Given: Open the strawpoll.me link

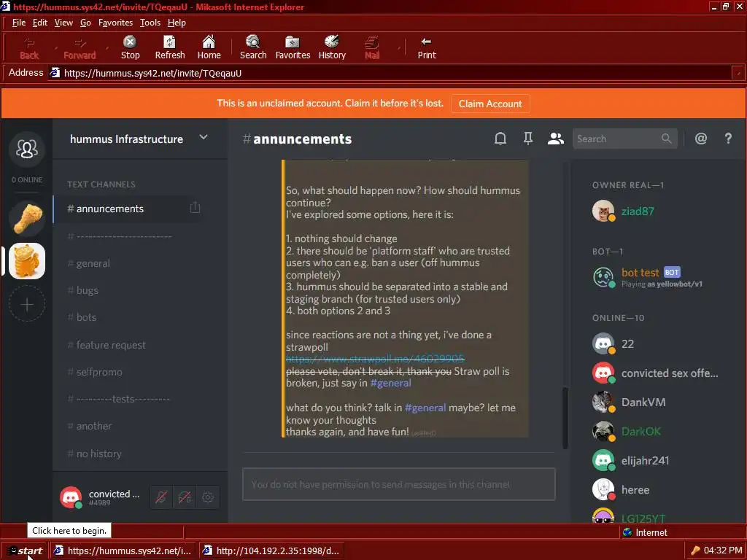Looking at the screenshot, I should (375, 359).
